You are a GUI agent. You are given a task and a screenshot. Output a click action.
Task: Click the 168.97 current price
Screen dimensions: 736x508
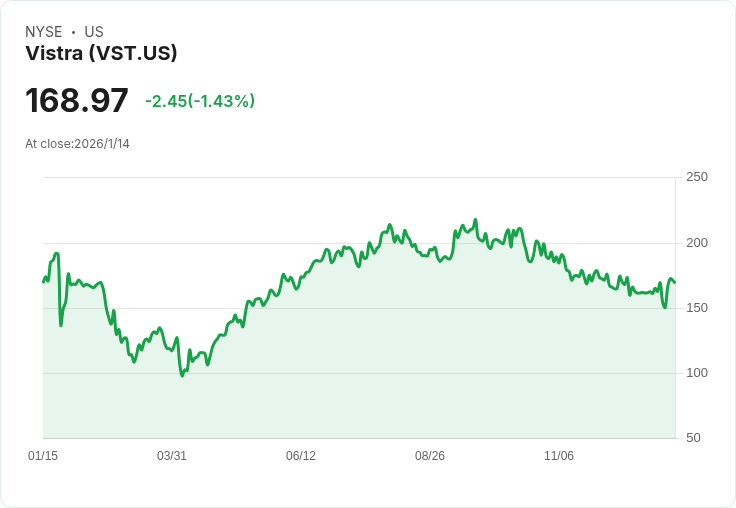tap(77, 101)
